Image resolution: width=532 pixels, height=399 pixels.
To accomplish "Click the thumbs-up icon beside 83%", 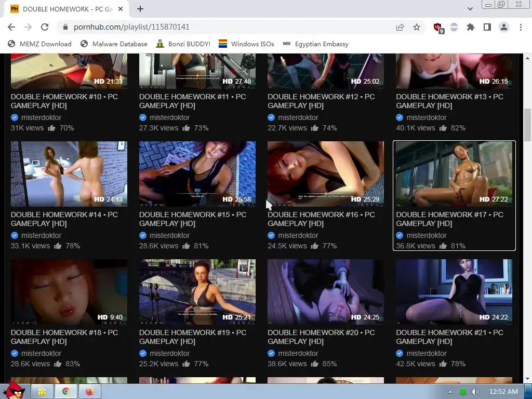I will pyautogui.click(x=58, y=364).
